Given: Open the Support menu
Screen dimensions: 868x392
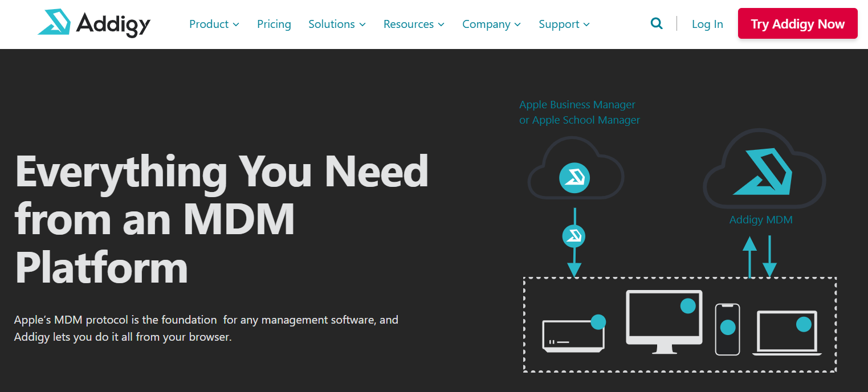Looking at the screenshot, I should 564,24.
